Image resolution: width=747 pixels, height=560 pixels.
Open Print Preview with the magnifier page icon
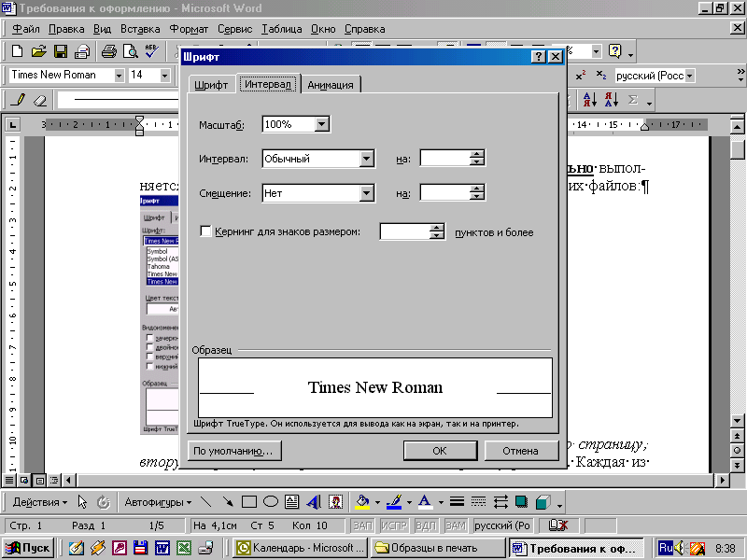click(x=130, y=51)
